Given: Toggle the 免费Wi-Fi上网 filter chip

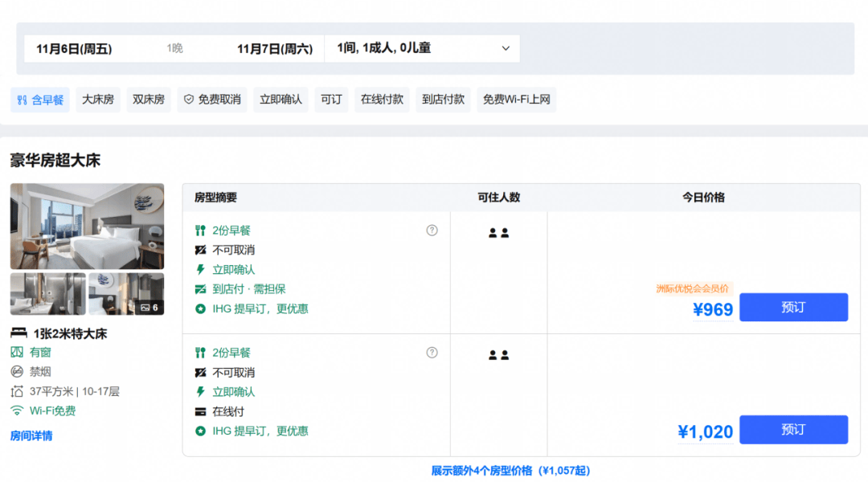Looking at the screenshot, I should 517,100.
